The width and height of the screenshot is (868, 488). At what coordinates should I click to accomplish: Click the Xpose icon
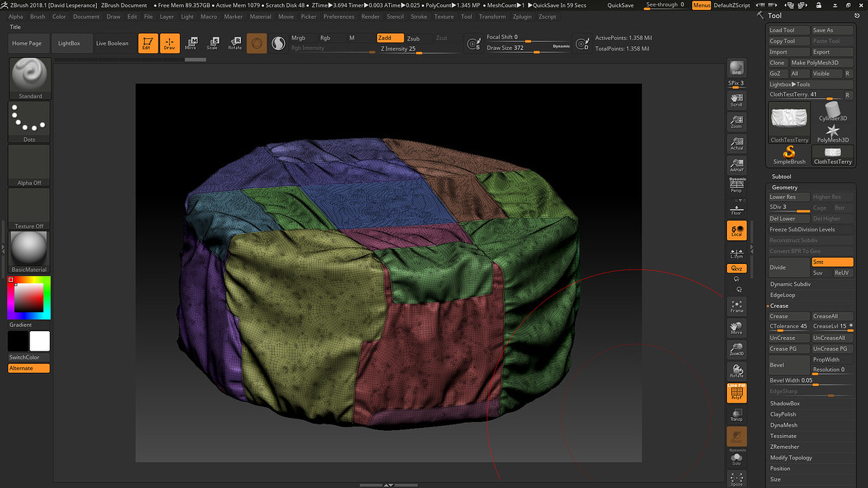pos(736,478)
